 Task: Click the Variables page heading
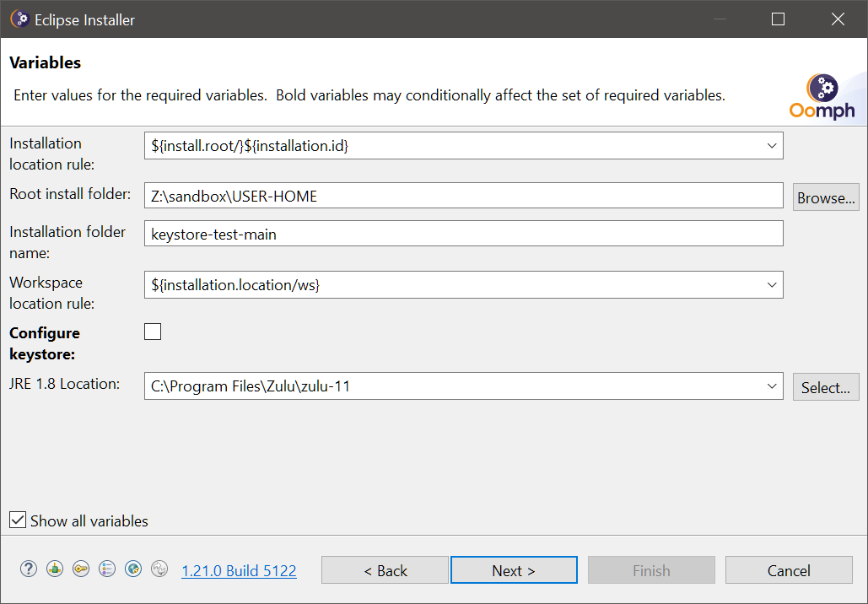coord(46,62)
